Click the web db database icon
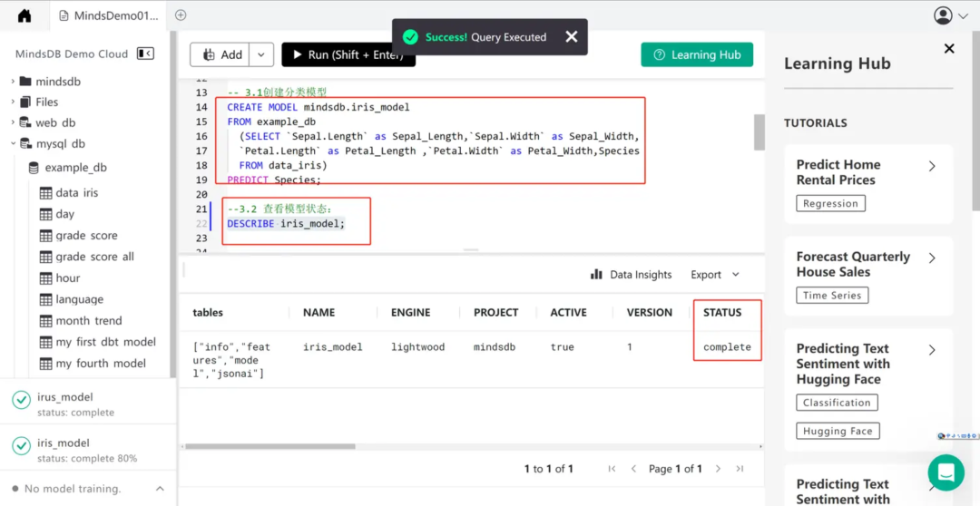Screen dimensions: 980x506 click(25, 122)
